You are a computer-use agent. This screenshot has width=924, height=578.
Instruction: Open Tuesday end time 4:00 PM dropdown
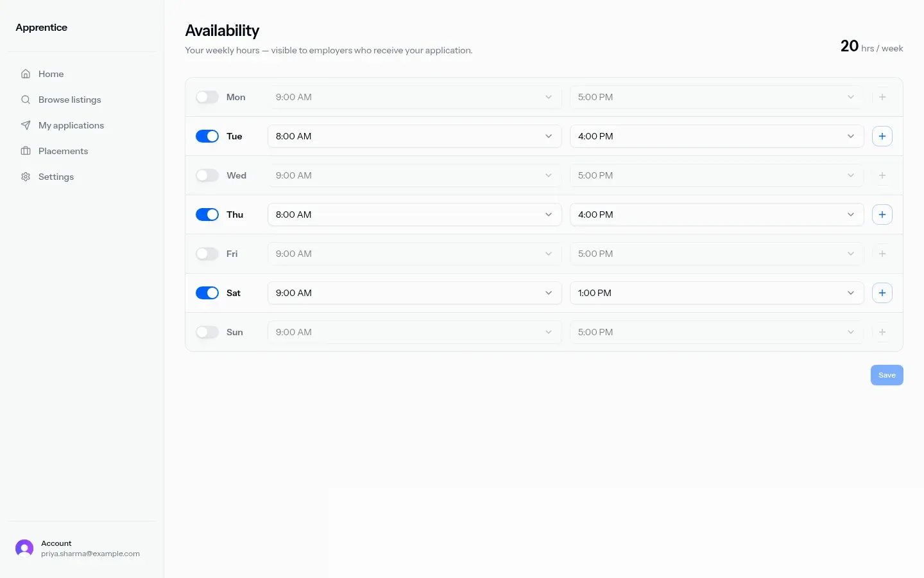(x=717, y=136)
